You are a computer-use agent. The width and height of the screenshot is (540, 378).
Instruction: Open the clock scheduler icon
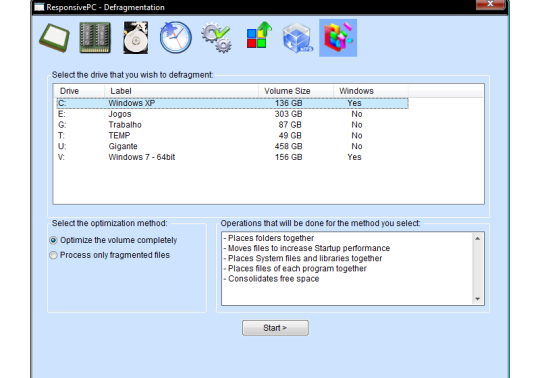point(176,38)
